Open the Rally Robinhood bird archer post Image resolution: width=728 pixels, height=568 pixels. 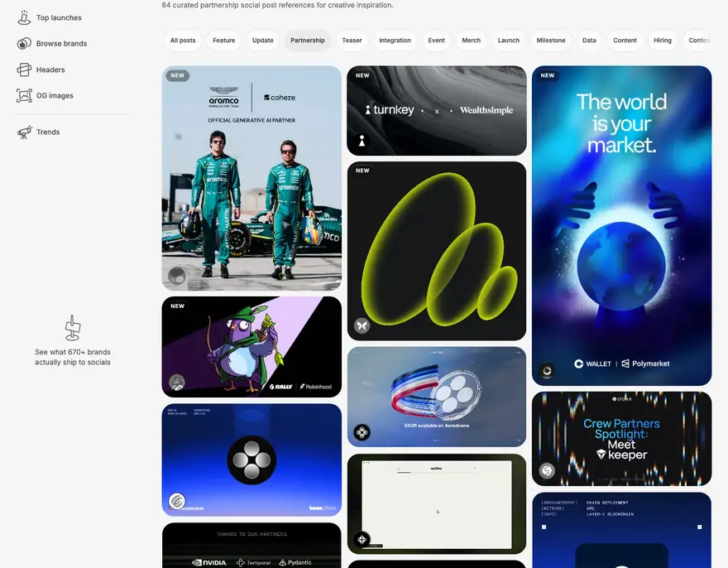coord(251,347)
